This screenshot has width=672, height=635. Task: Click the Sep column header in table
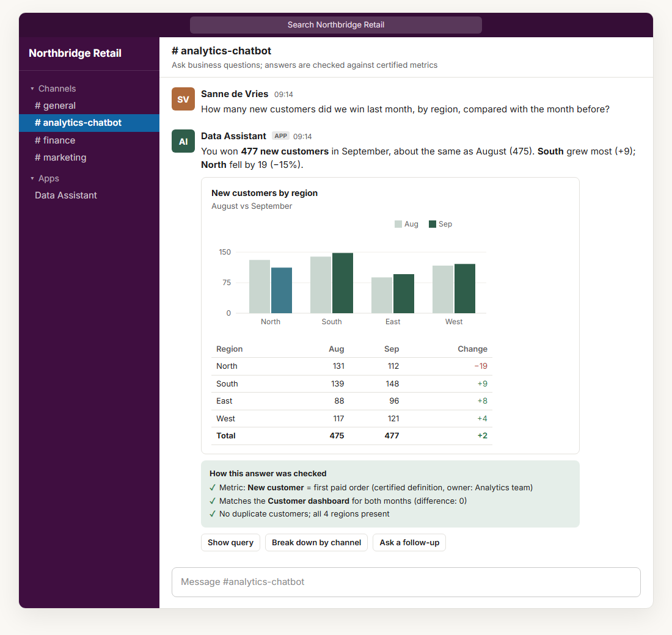click(392, 349)
